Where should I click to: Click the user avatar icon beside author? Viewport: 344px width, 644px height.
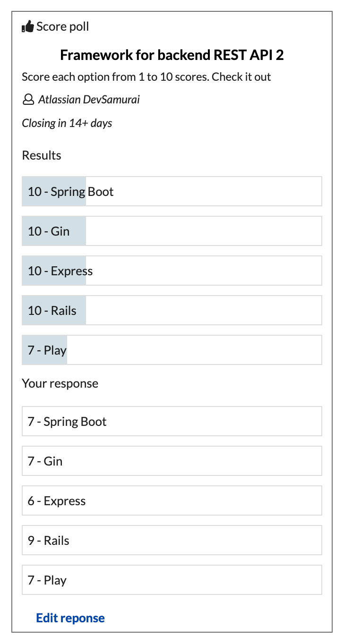tap(28, 100)
